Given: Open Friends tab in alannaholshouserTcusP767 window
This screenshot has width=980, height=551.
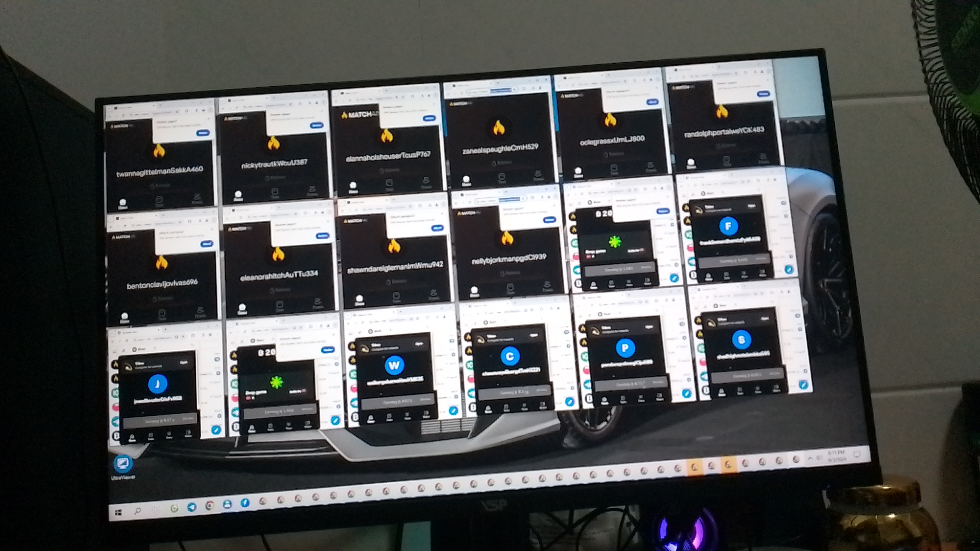Looking at the screenshot, I should pyautogui.click(x=426, y=182).
